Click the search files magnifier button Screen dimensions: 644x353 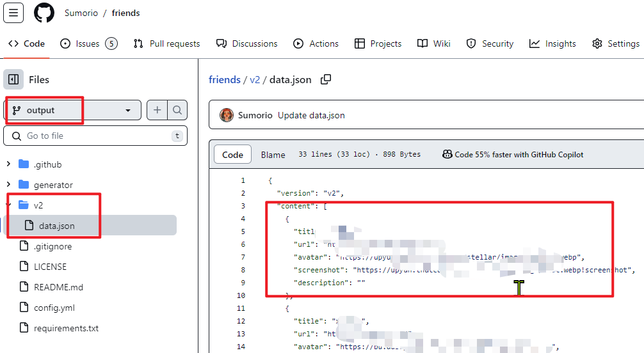[x=177, y=110]
